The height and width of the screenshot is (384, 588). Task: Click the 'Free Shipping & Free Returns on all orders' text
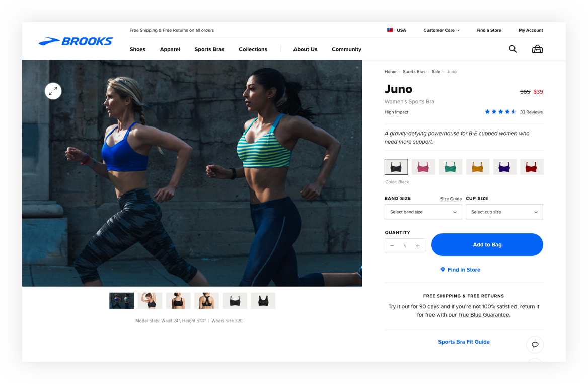click(x=172, y=30)
